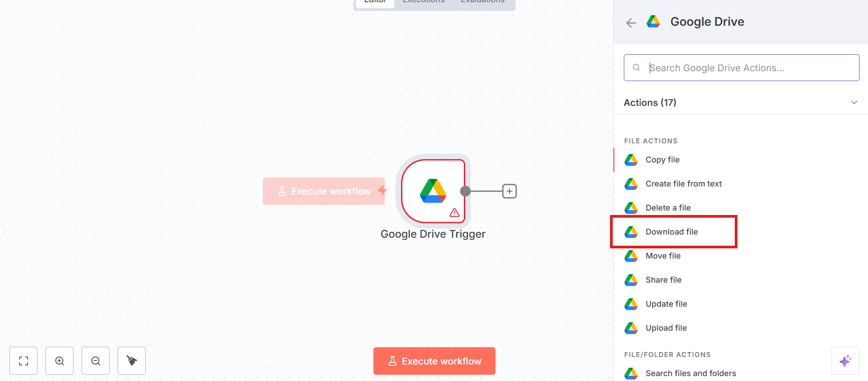
Task: Switch to the Executions tab
Action: tap(424, 2)
